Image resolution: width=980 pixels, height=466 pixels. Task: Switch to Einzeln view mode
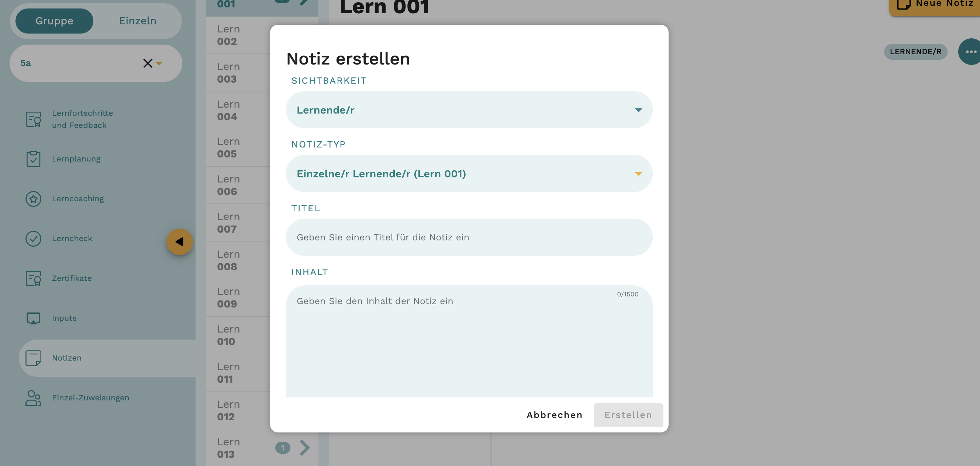coord(137,21)
